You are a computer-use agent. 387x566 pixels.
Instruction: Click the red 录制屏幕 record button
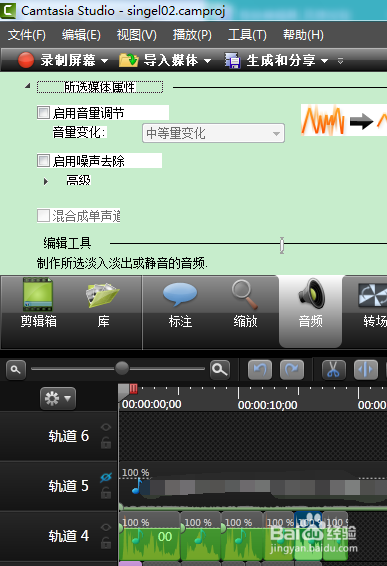point(26,60)
